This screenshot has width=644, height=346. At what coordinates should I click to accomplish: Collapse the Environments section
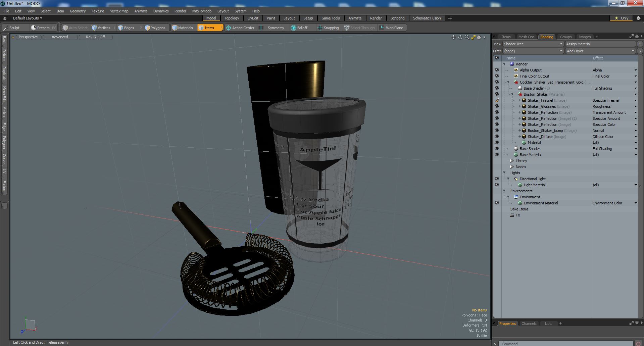pyautogui.click(x=504, y=191)
